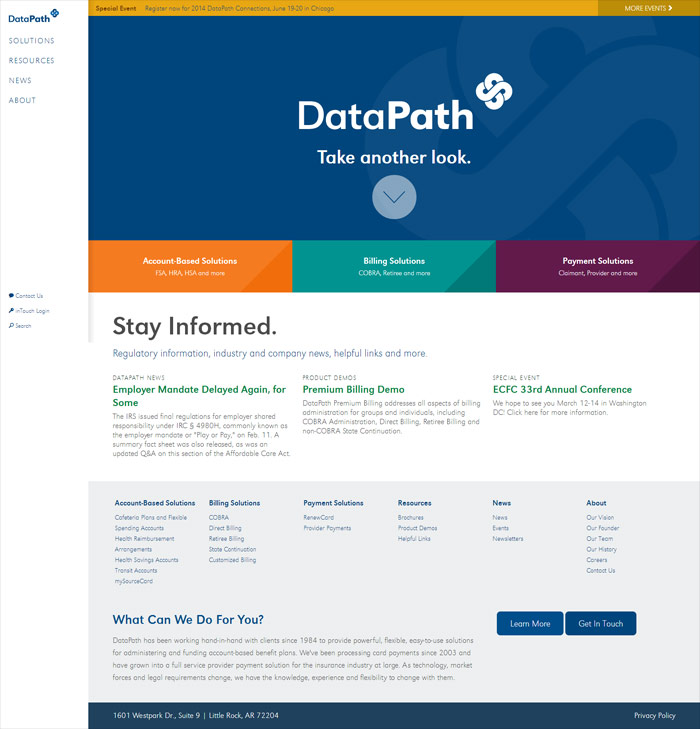The height and width of the screenshot is (729, 700).
Task: Click the large DataPath hero logo
Action: click(x=405, y=103)
